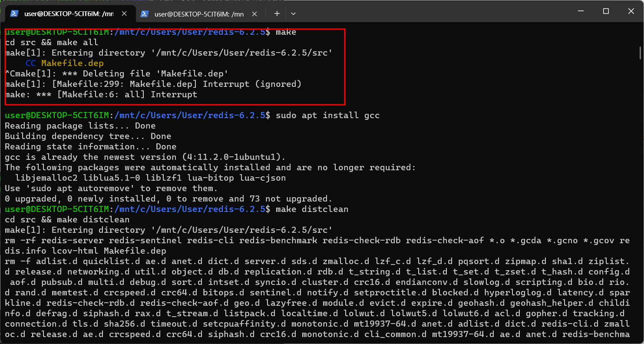
Task: Maximize the terminal window
Action: click(x=606, y=11)
